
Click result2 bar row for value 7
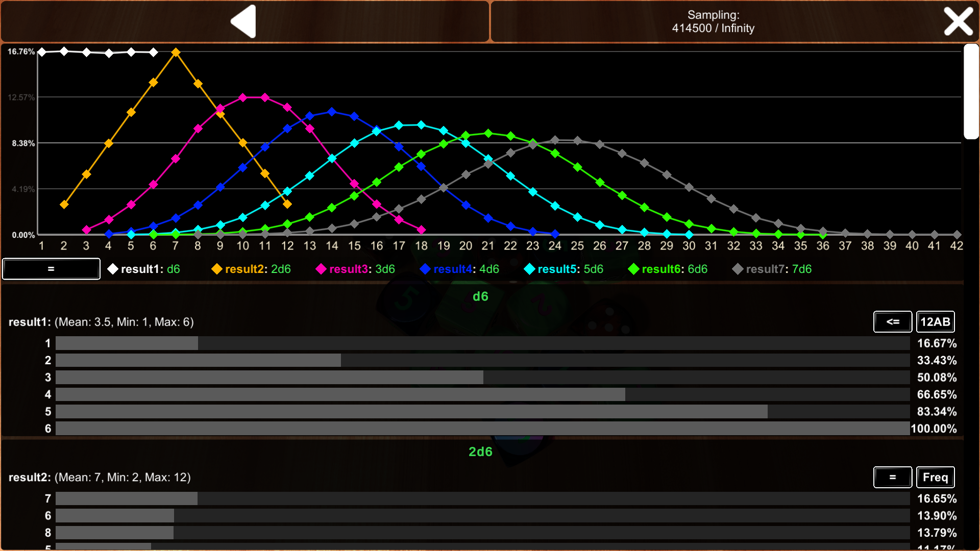pos(482,498)
